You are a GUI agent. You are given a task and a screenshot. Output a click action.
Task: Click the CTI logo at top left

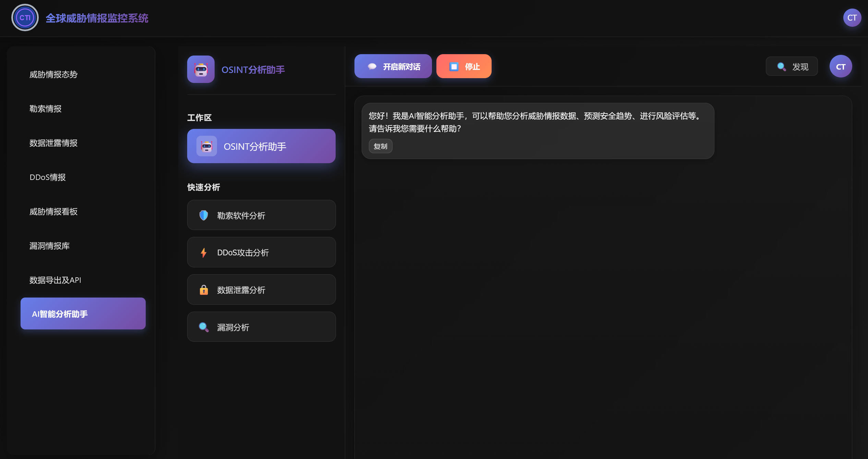pyautogui.click(x=24, y=17)
